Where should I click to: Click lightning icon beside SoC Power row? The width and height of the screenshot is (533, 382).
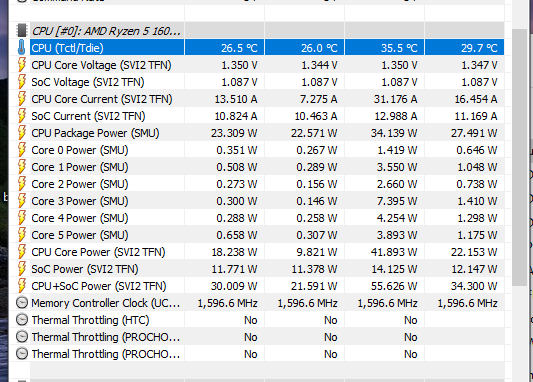[x=22, y=268]
